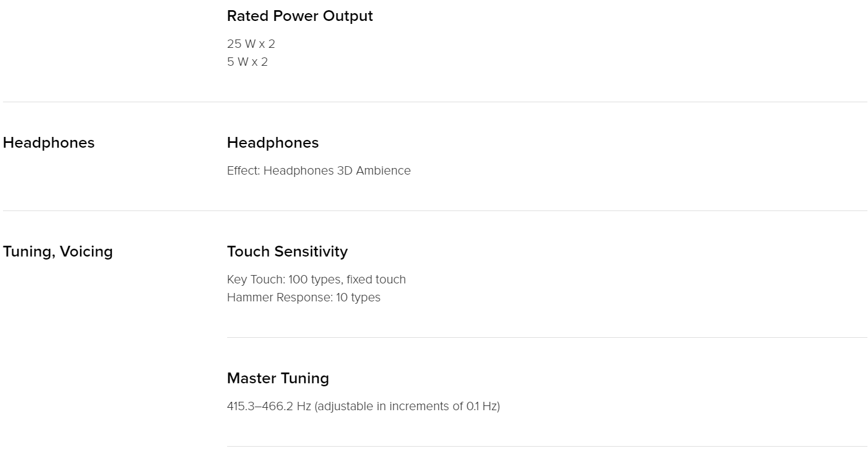
Task: Select the '10 types' hammer response value
Action: pyautogui.click(x=358, y=297)
